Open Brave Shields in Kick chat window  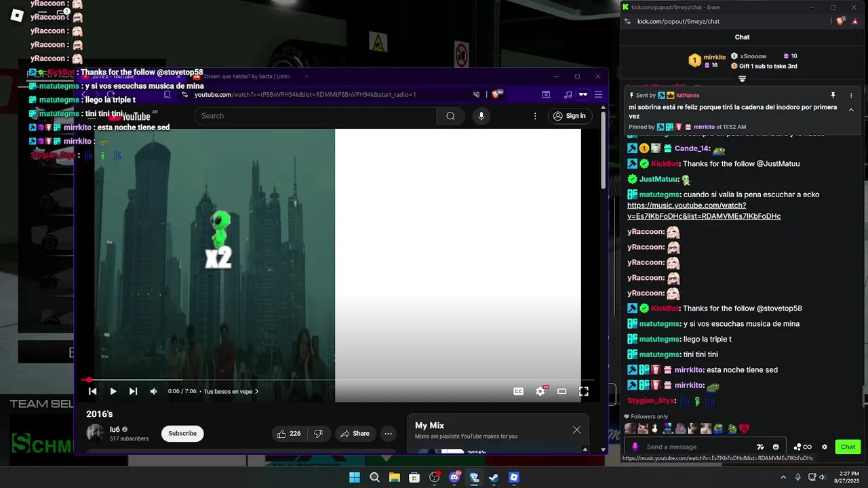click(841, 22)
